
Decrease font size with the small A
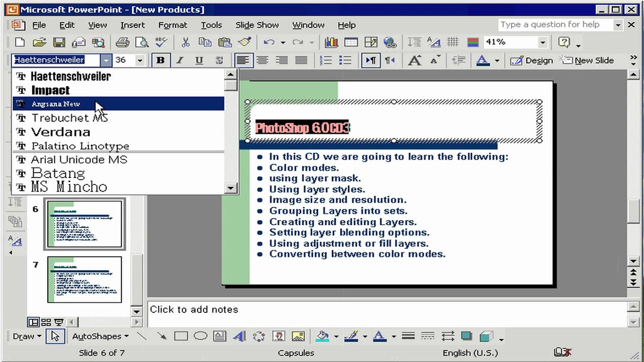435,60
